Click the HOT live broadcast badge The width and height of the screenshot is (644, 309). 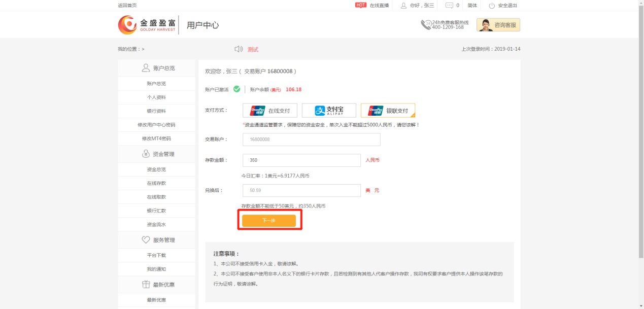click(x=360, y=5)
